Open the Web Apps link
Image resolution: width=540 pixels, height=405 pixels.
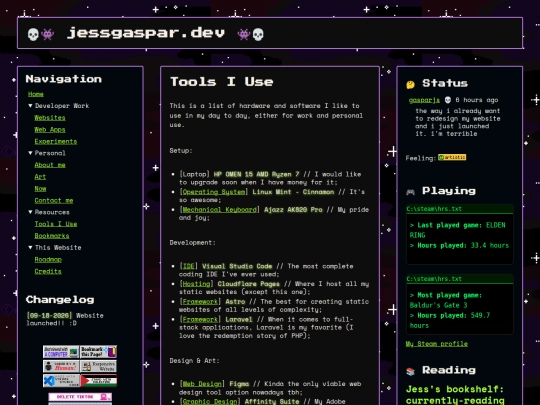(x=50, y=129)
